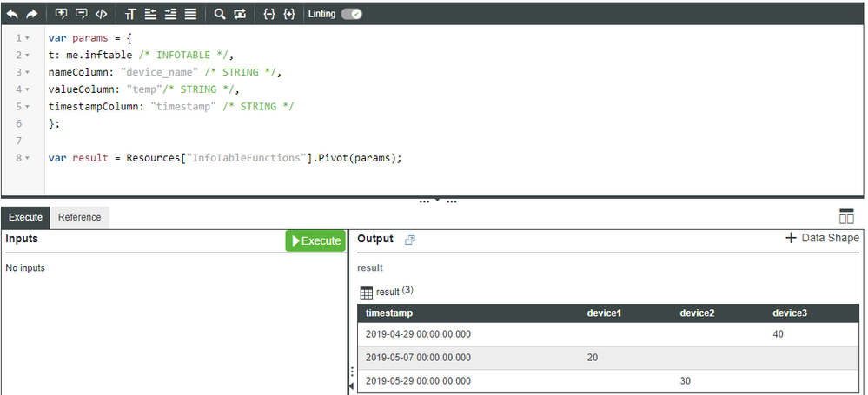Expand all code blocks {+}
Screen dimensions: 868x395
[289, 15]
